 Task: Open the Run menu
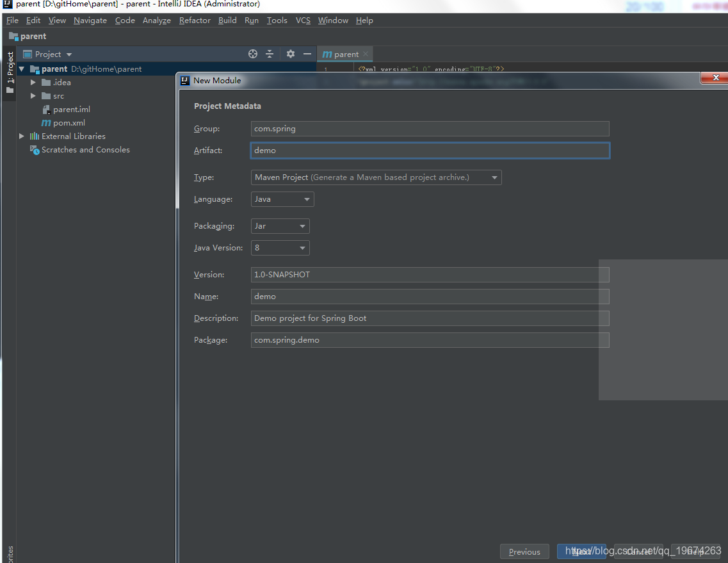pos(251,20)
